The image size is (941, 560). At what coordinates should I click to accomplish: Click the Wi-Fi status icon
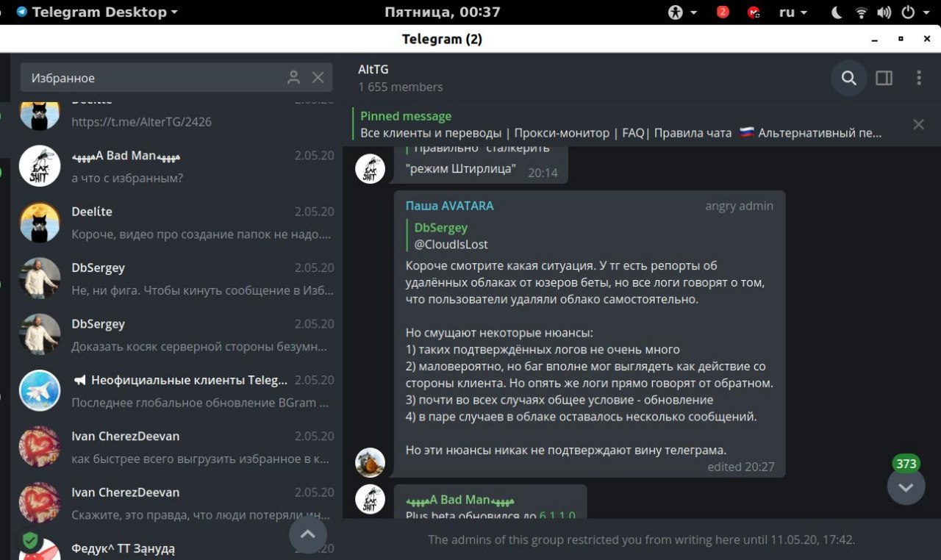(861, 12)
